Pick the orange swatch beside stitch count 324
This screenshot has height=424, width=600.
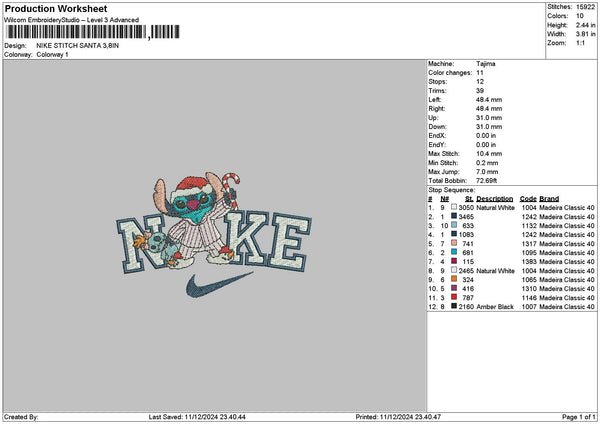(x=454, y=279)
